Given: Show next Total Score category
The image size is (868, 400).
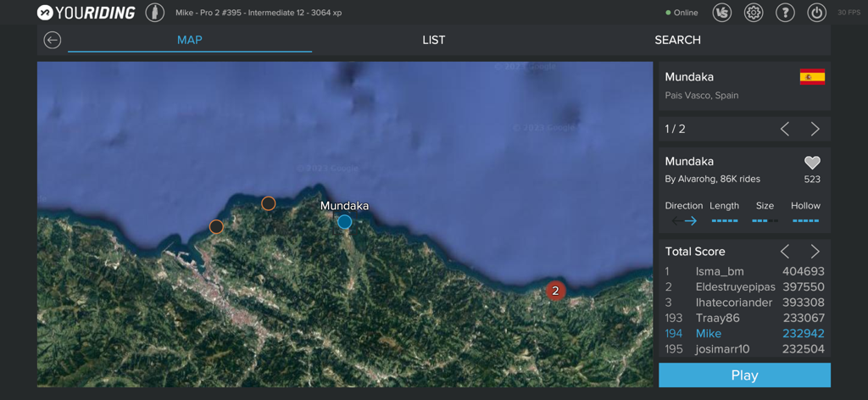Looking at the screenshot, I should coord(815,252).
